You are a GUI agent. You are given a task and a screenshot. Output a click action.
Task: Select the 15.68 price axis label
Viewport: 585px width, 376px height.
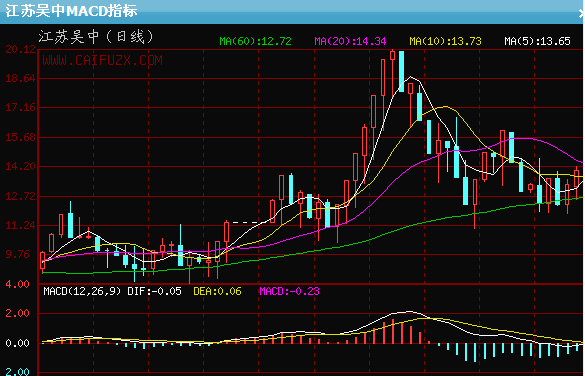coord(21,137)
